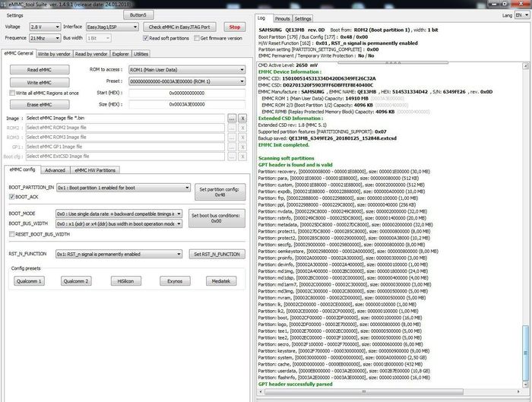Screen dimensions: 532x402
Task: Click the log panel vertical scrollbar
Action: 527,228
